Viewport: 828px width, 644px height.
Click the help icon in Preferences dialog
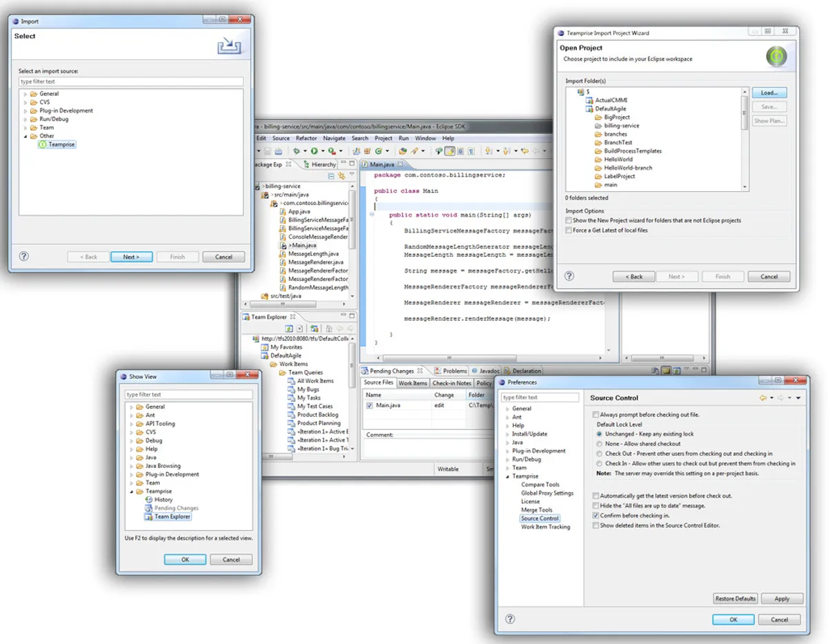[509, 619]
